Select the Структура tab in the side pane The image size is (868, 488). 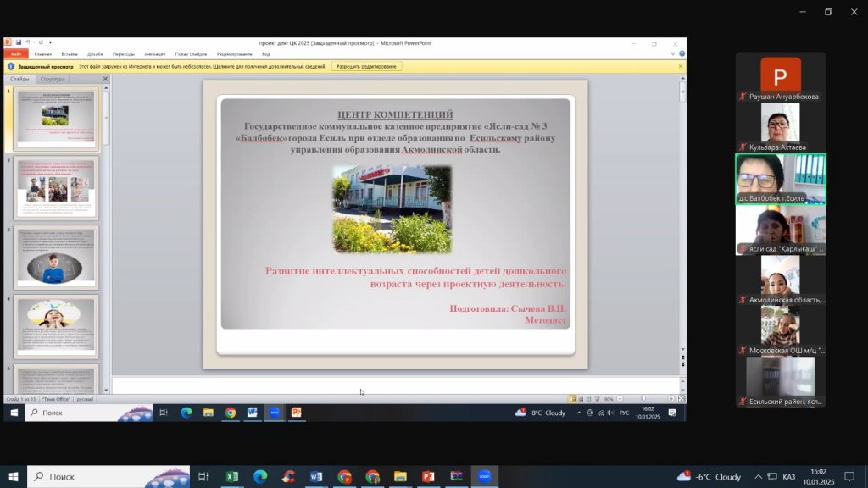coord(53,79)
